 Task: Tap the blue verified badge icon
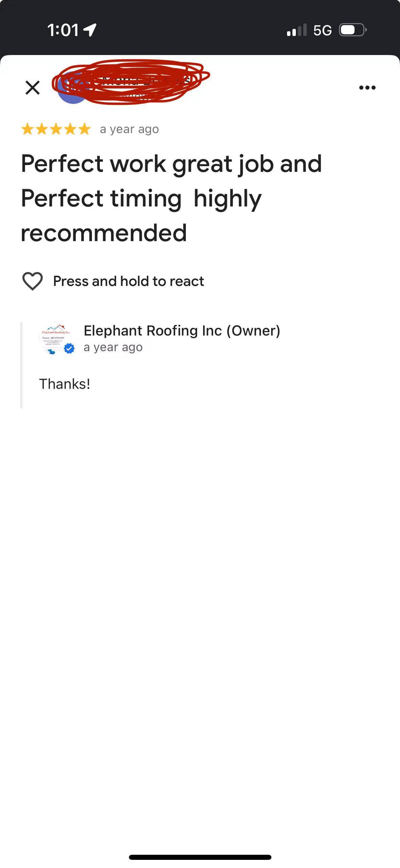click(69, 348)
